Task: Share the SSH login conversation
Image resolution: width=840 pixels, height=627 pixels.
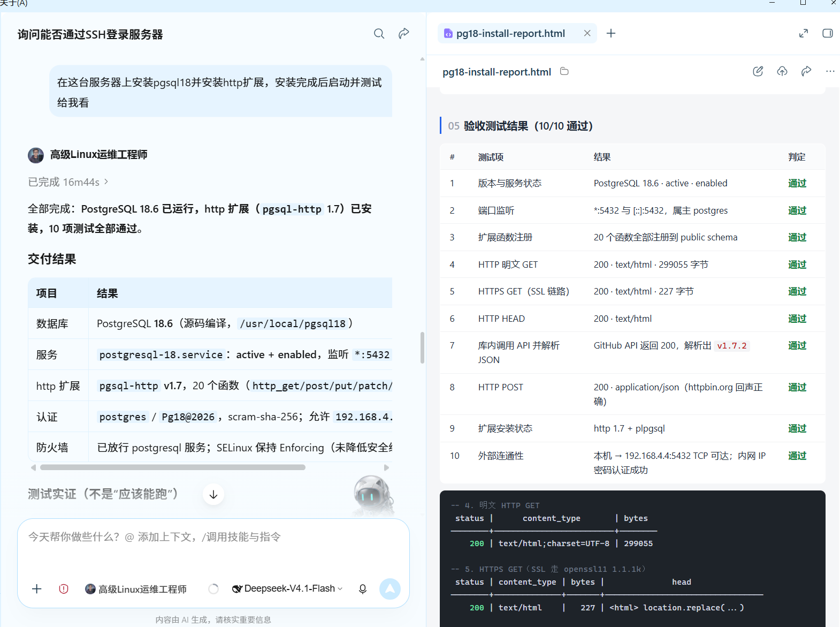Action: (x=404, y=34)
